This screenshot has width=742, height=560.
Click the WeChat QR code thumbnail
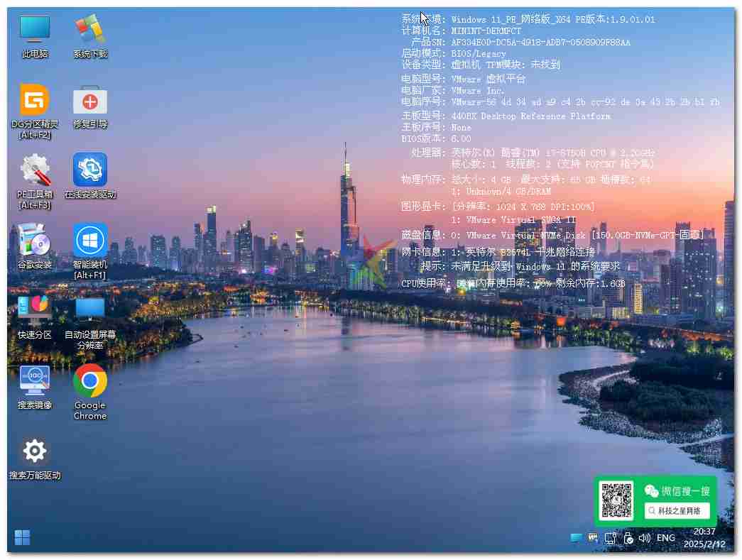[617, 501]
